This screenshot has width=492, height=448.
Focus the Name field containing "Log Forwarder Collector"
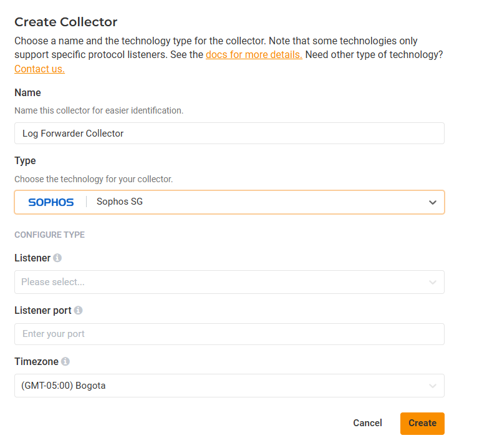coord(229,134)
